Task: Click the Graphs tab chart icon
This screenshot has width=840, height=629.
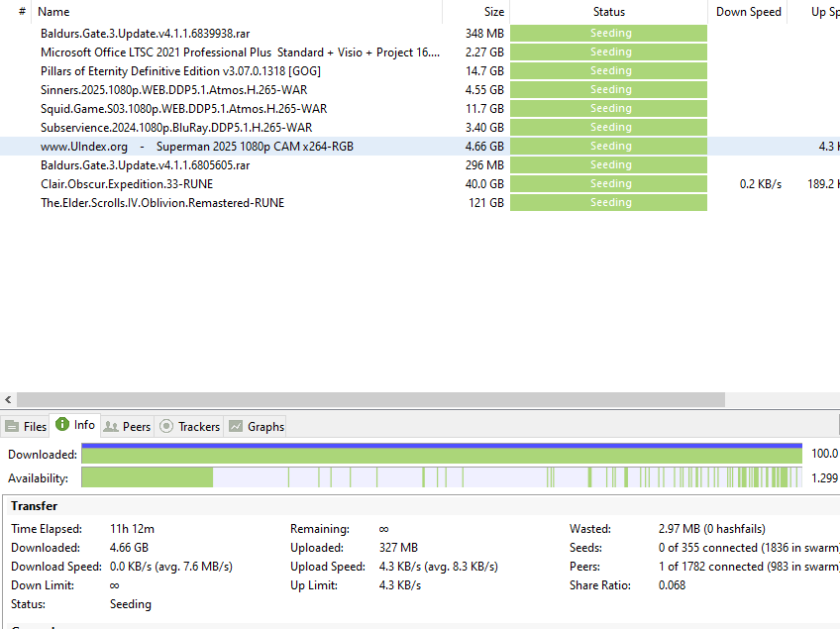Action: pyautogui.click(x=236, y=426)
